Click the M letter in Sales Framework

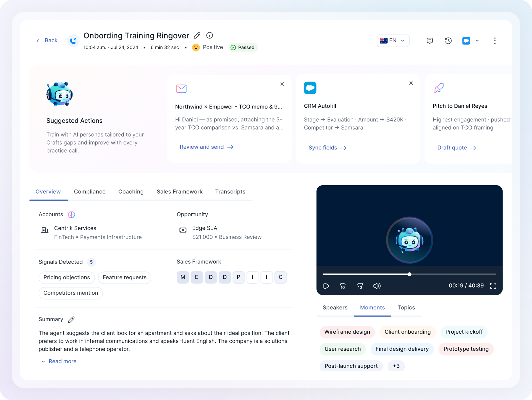point(183,277)
